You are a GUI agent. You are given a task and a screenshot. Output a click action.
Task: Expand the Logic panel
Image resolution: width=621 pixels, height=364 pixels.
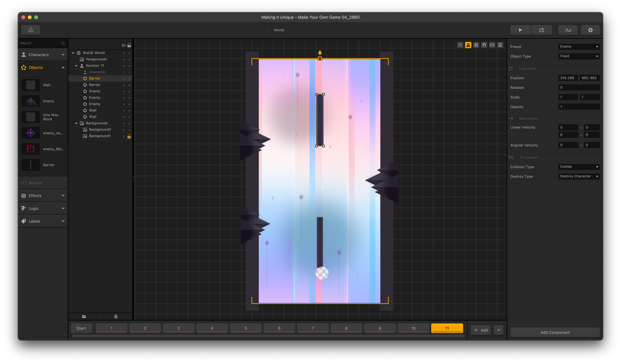[43, 209]
